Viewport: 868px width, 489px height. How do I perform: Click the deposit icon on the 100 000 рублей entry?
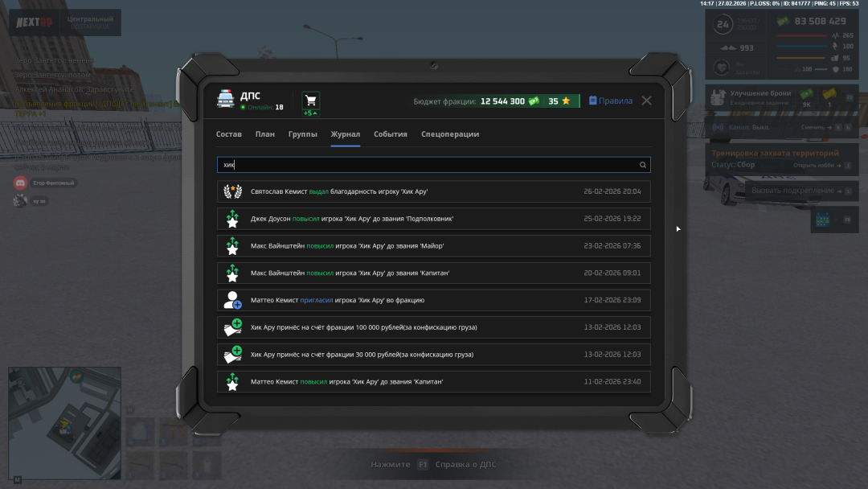tap(232, 327)
